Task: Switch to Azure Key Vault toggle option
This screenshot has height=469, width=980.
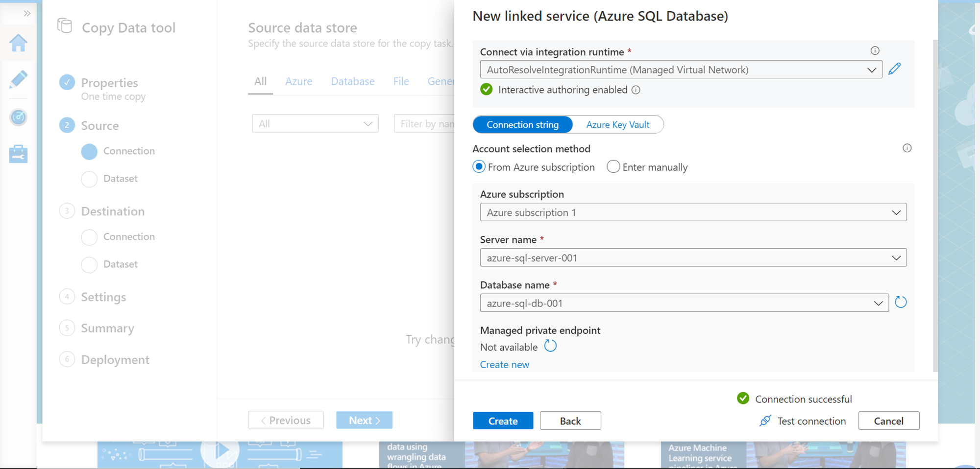Action: (x=617, y=125)
